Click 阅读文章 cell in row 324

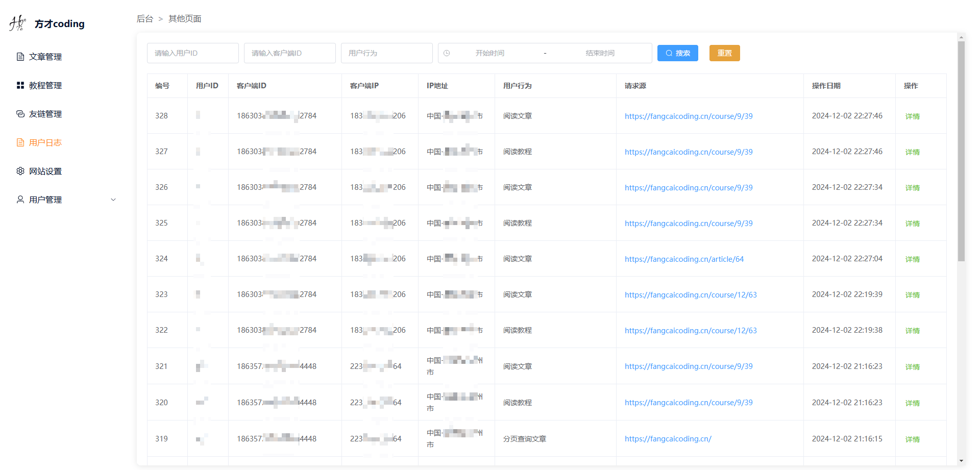(x=518, y=259)
